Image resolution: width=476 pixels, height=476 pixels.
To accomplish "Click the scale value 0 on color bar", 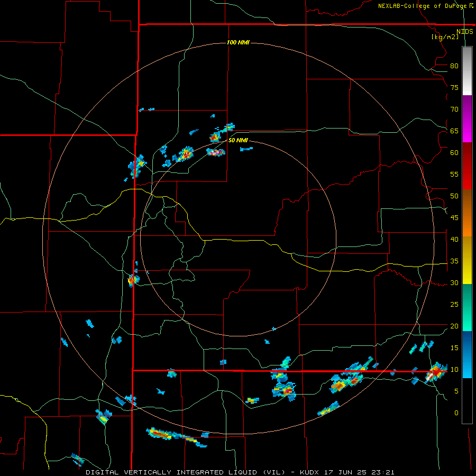I will 456,413.
